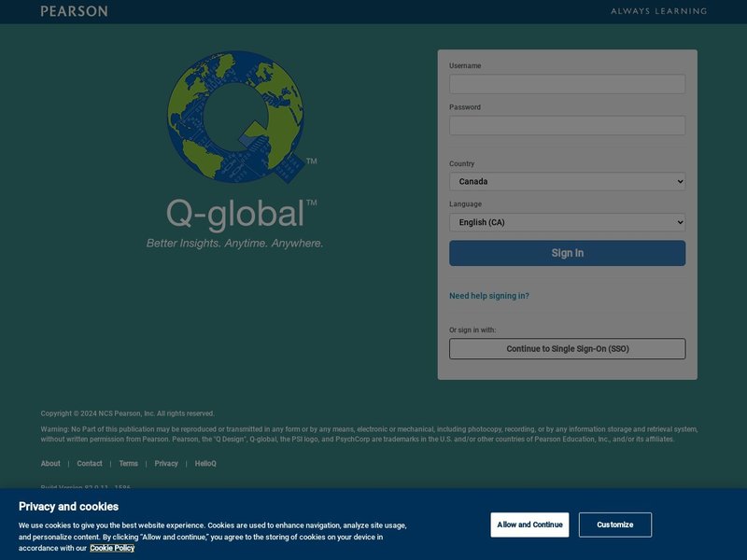Open the Cookie Policy link
The width and height of the screenshot is (747, 560).
coord(112,548)
